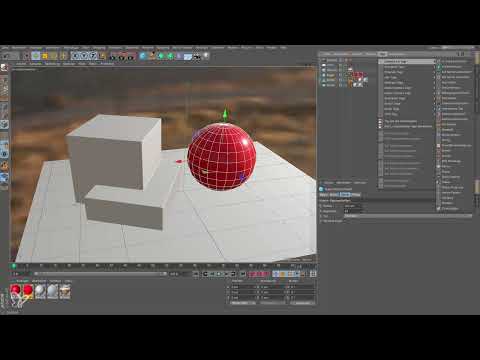The height and width of the screenshot is (360, 480).
Task: Click the Floor environment icon
Action: click(x=188, y=56)
